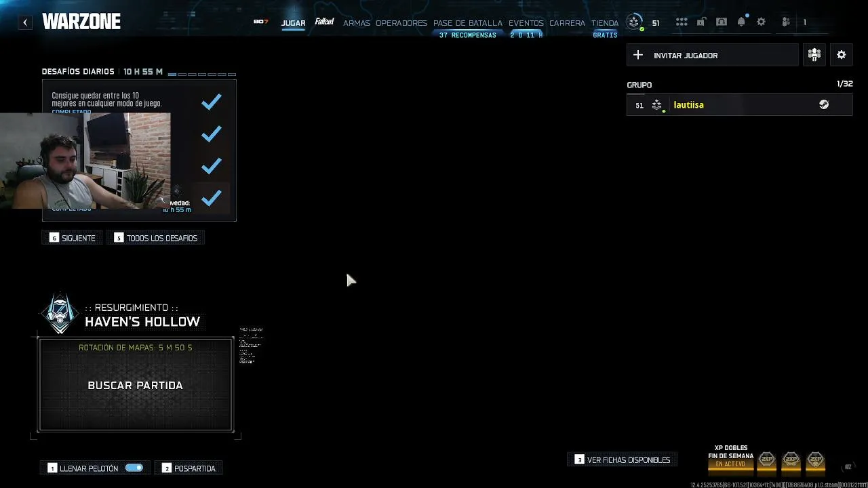Open the Tienda tab

605,22
